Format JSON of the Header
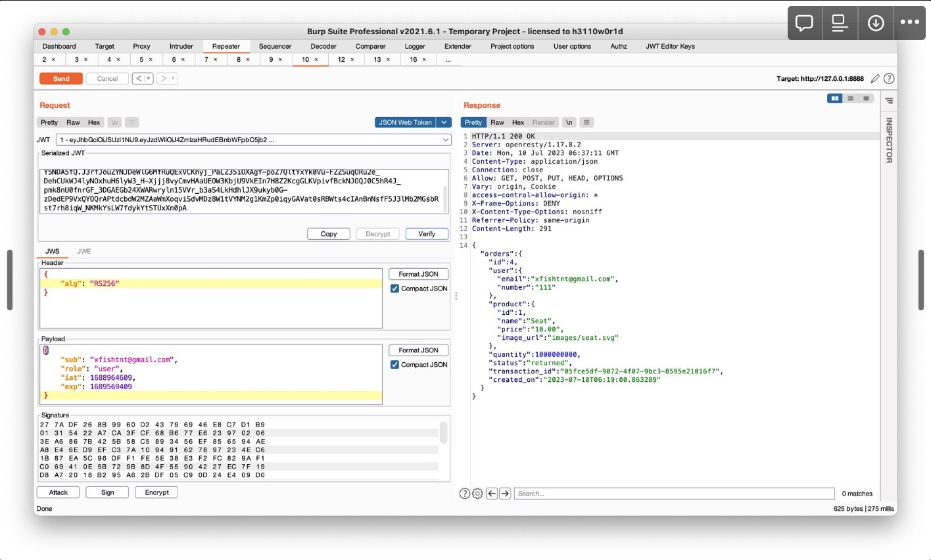 pyautogui.click(x=418, y=274)
